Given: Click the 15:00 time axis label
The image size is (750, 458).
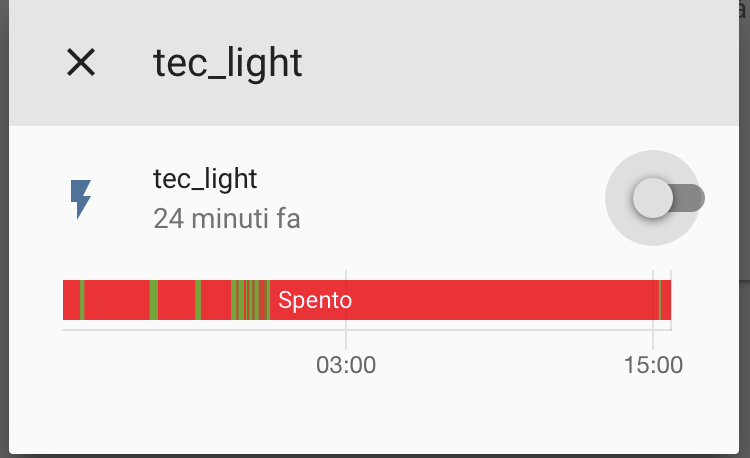Looking at the screenshot, I should point(653,365).
